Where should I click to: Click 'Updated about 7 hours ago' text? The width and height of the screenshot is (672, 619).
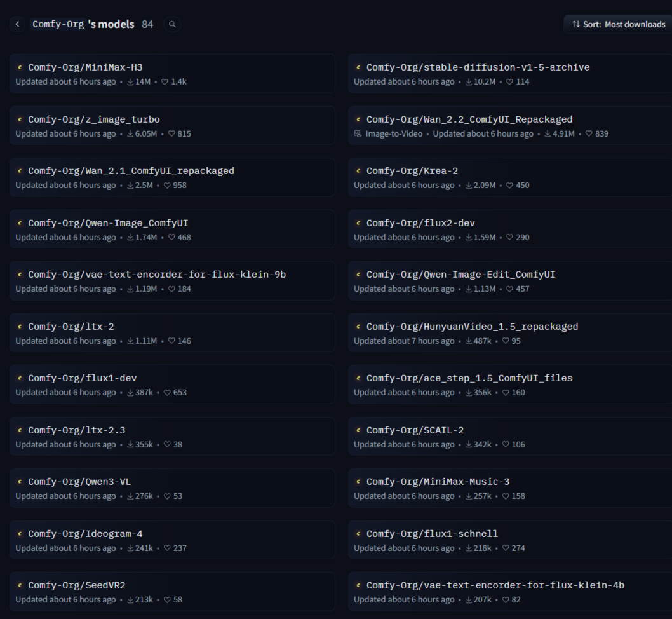coord(404,341)
